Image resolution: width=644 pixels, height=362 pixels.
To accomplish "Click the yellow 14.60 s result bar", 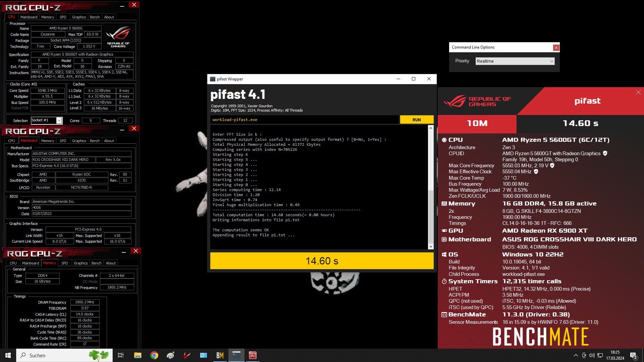I will pyautogui.click(x=322, y=261).
